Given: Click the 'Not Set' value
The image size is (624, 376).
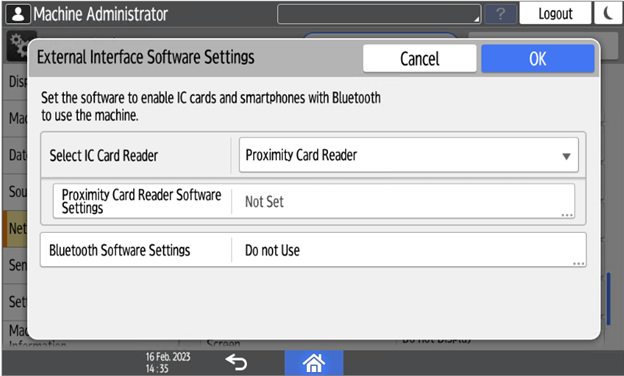Looking at the screenshot, I should [264, 202].
